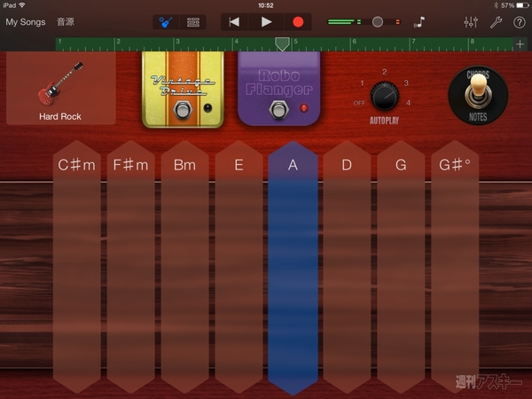
Task: Set Autoplay to OFF
Action: point(359,103)
